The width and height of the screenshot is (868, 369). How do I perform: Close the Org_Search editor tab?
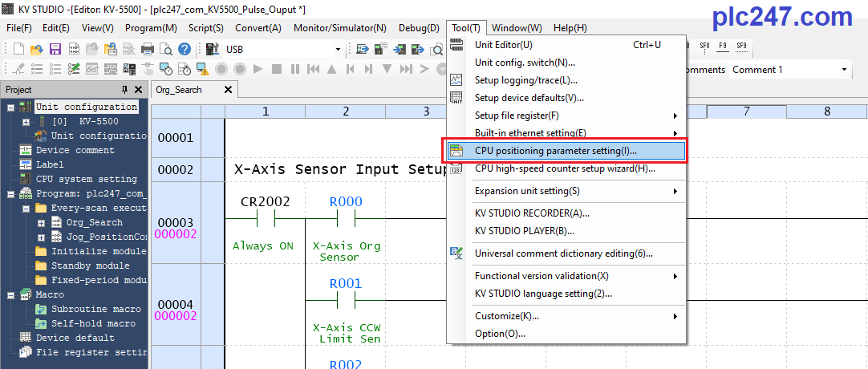(228, 90)
